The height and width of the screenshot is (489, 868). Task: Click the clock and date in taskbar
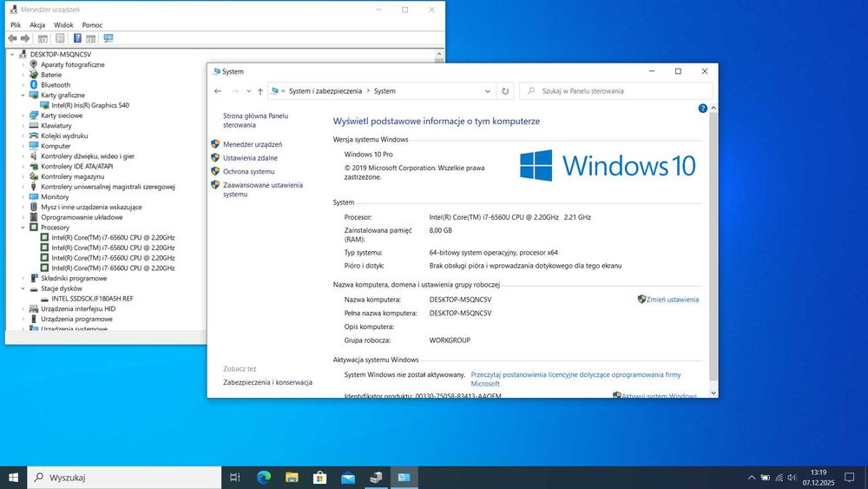pyautogui.click(x=819, y=478)
